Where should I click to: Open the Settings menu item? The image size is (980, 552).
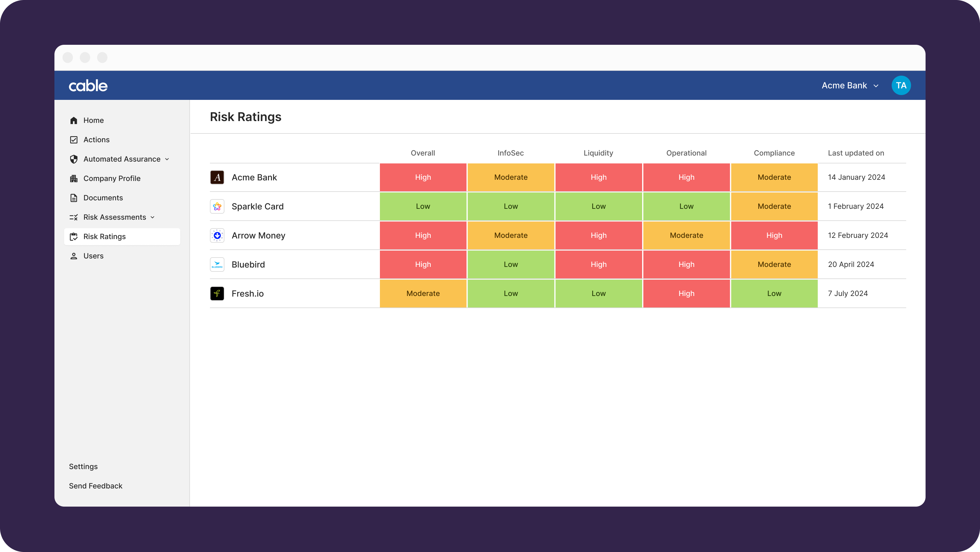pyautogui.click(x=83, y=466)
